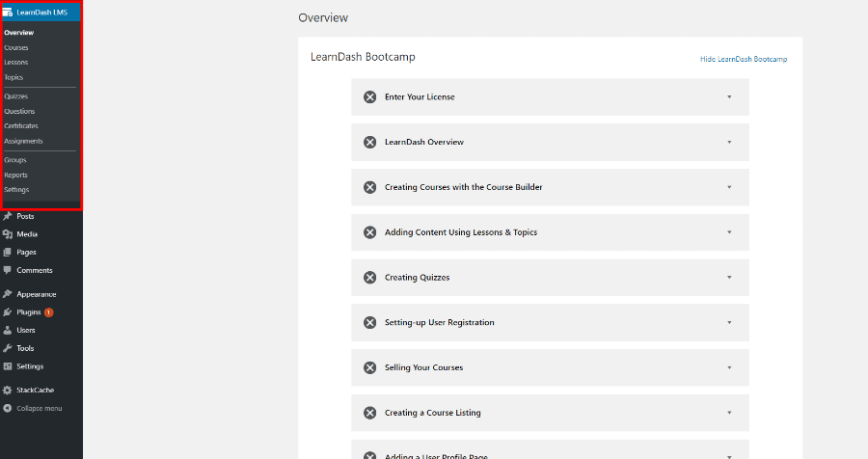The height and width of the screenshot is (459, 868).
Task: Expand the LearnDash Overview section arrow
Action: pyautogui.click(x=729, y=143)
